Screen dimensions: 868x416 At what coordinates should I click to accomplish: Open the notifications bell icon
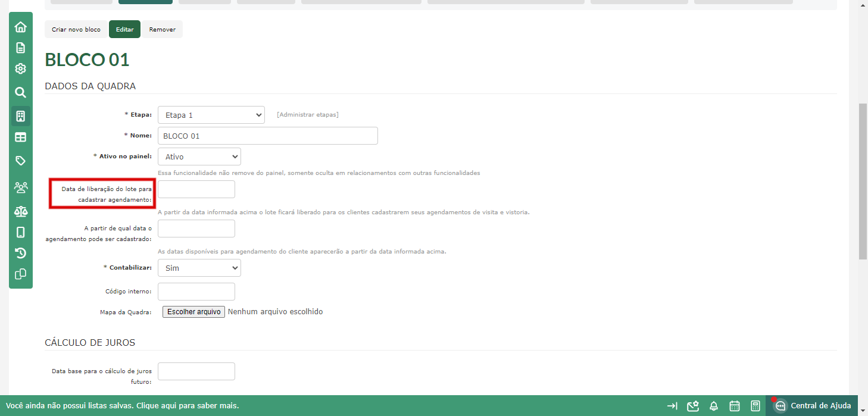[714, 406]
